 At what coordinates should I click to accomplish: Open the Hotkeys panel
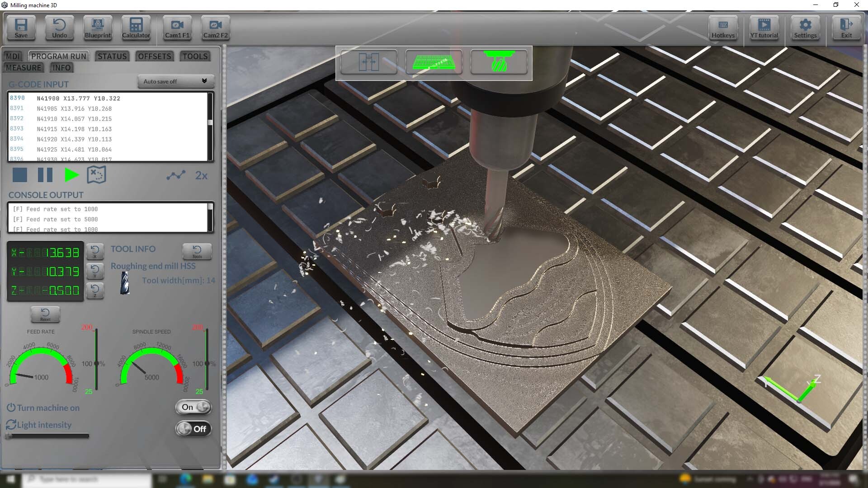pos(723,28)
